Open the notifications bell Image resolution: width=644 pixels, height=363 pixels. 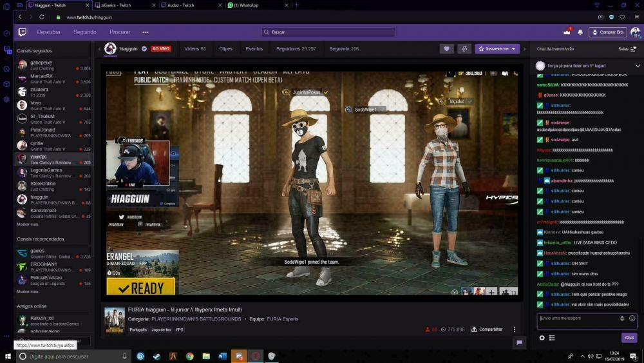[x=580, y=32]
